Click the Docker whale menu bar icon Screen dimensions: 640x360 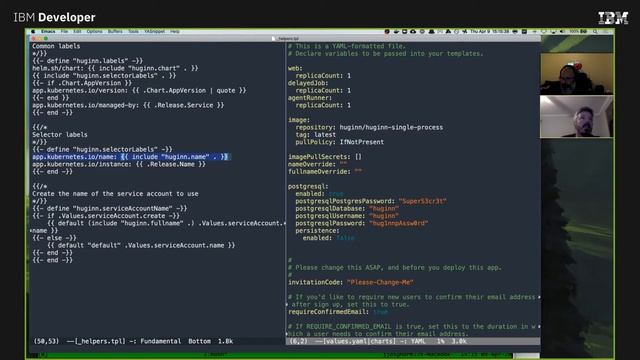click(396, 31)
